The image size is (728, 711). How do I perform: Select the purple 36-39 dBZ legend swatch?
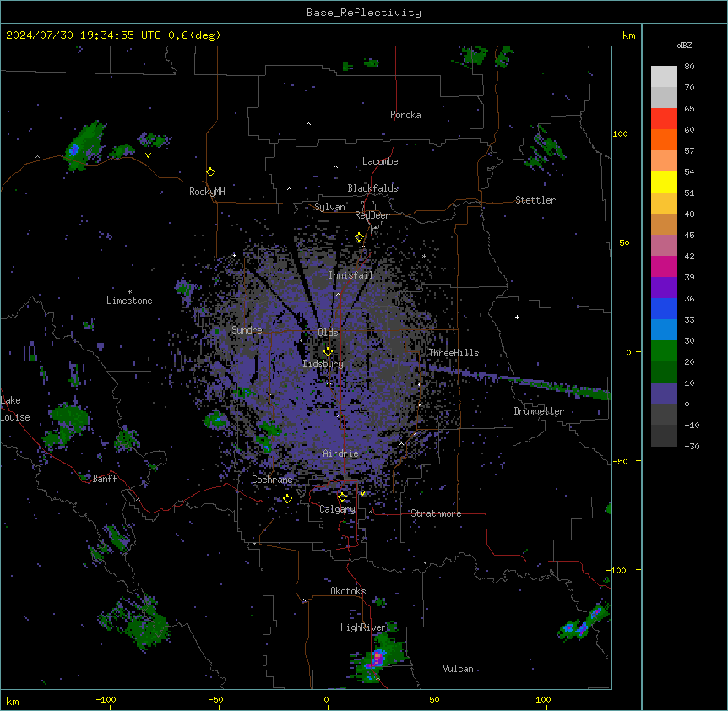tap(664, 288)
